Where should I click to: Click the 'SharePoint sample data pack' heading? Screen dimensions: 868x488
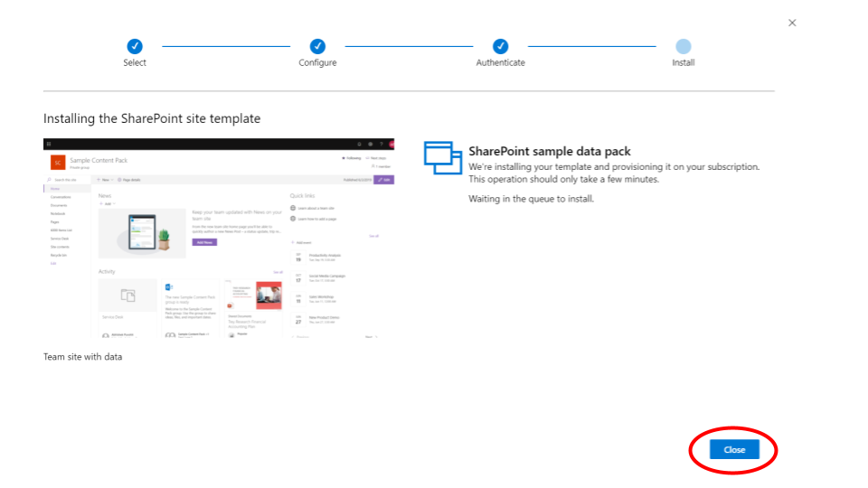(550, 151)
